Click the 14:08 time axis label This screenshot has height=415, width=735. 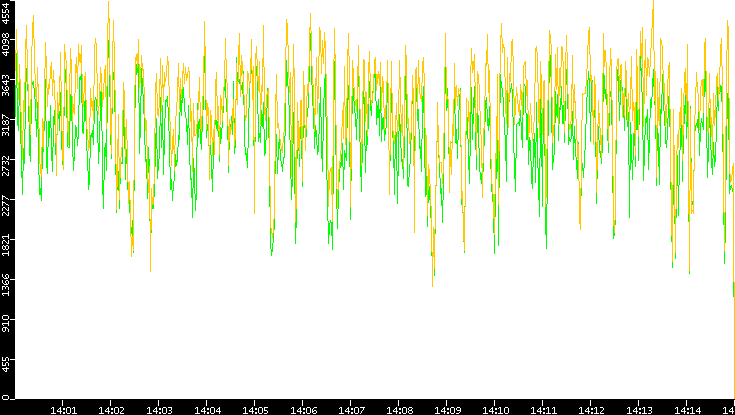[x=398, y=410]
